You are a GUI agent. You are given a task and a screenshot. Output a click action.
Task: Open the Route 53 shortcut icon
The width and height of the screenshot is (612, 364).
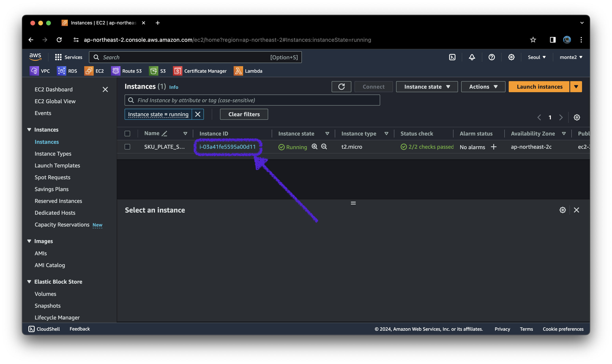click(x=116, y=71)
